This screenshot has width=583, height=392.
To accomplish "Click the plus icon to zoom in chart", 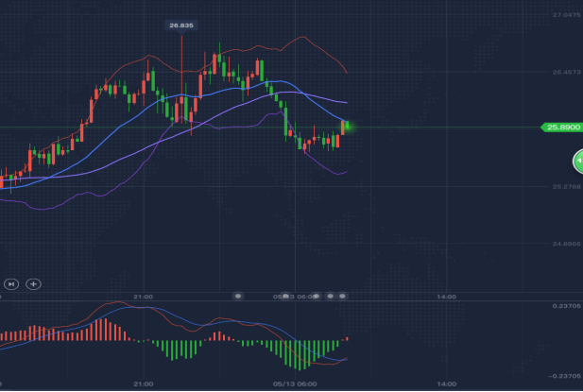I will click(33, 284).
